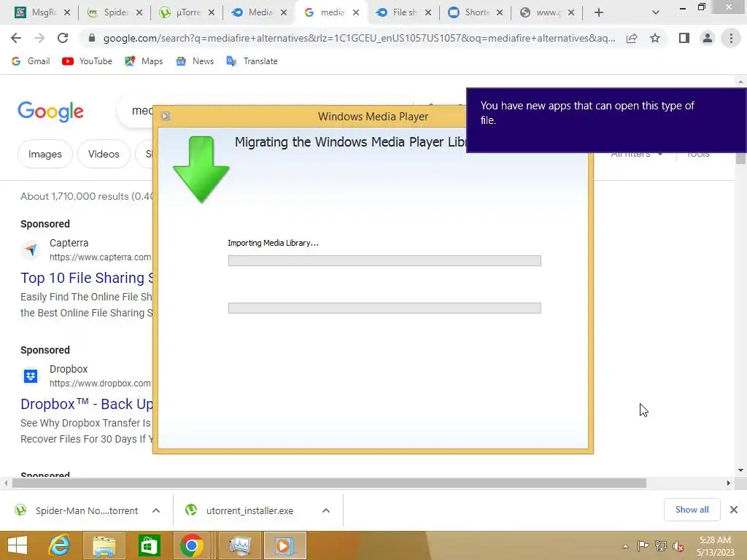Filter results by Videos

(x=104, y=154)
